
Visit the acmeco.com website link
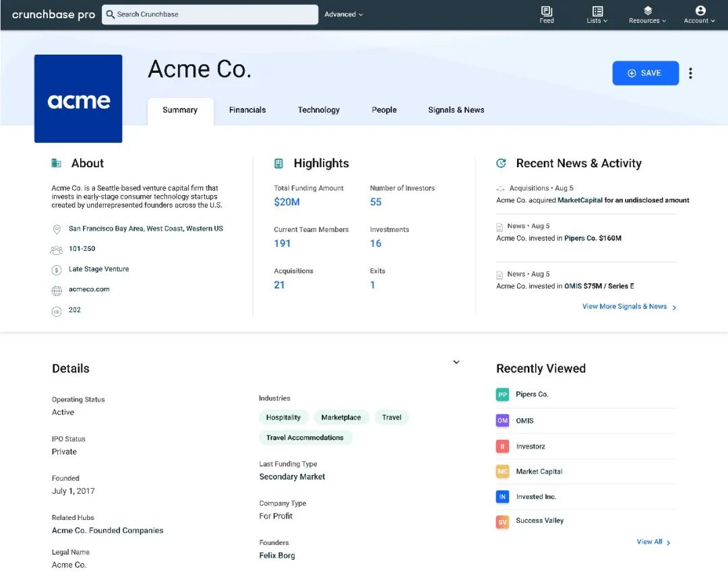[x=89, y=289]
